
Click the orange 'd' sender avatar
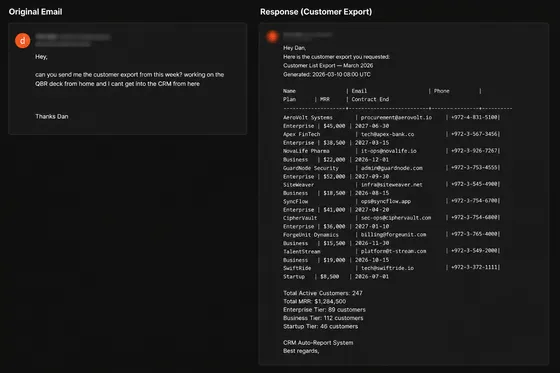click(x=22, y=41)
